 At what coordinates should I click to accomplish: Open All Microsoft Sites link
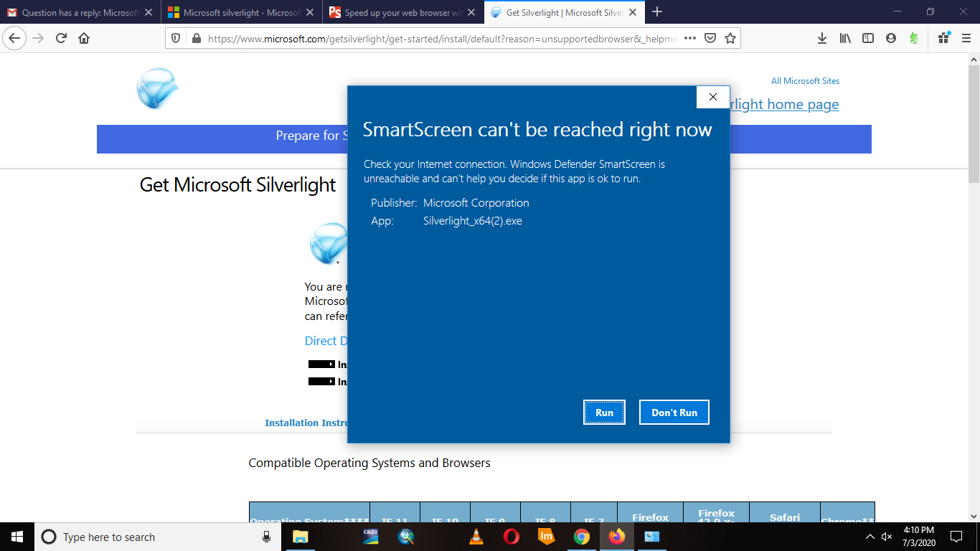click(805, 81)
